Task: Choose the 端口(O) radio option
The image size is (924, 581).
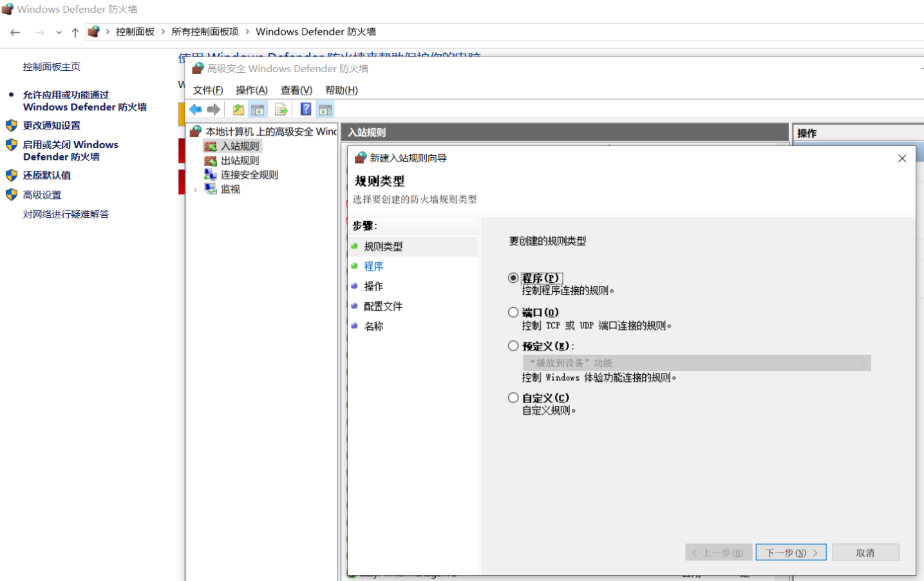Action: [513, 312]
